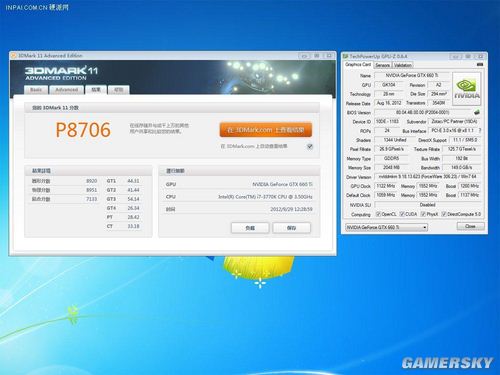Screen dimensions: 500x375
Task: Click the GK104 GPU field
Action: [389, 85]
